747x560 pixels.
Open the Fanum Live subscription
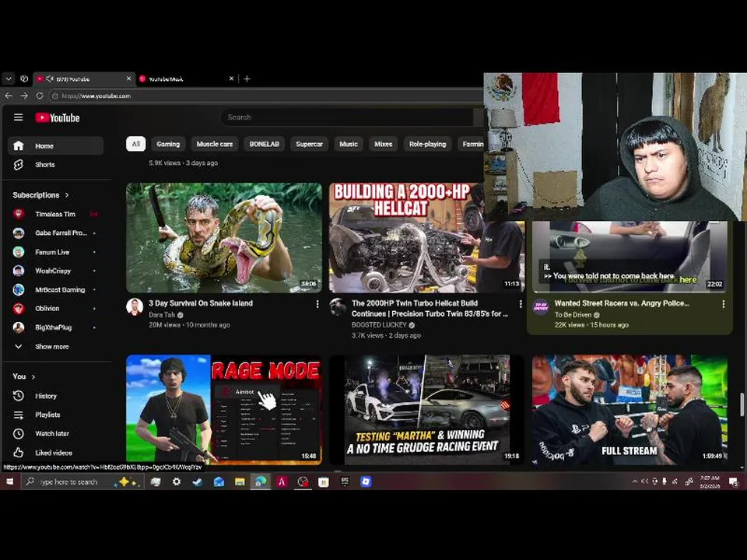pos(55,252)
